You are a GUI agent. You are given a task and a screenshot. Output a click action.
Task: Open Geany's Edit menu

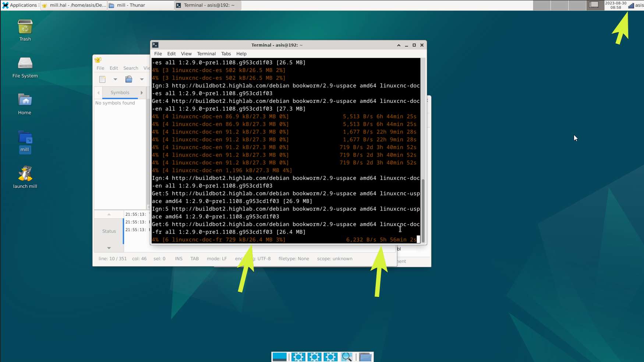coord(114,68)
